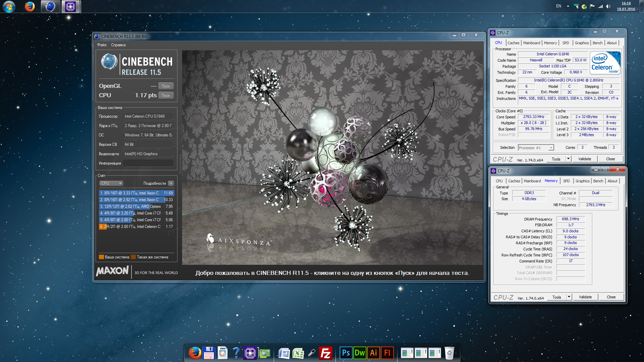This screenshot has width=644, height=362.
Task: Click the volume speaker tray icon
Action: 608,6
